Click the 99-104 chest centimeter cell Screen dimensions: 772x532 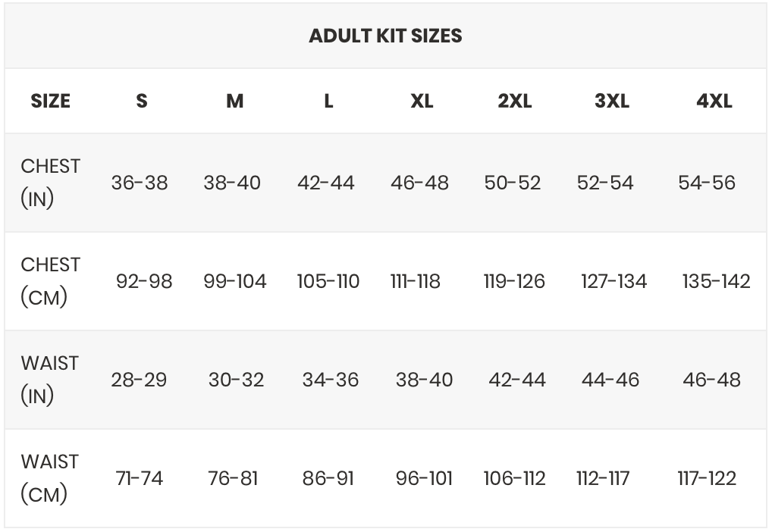[x=235, y=281]
